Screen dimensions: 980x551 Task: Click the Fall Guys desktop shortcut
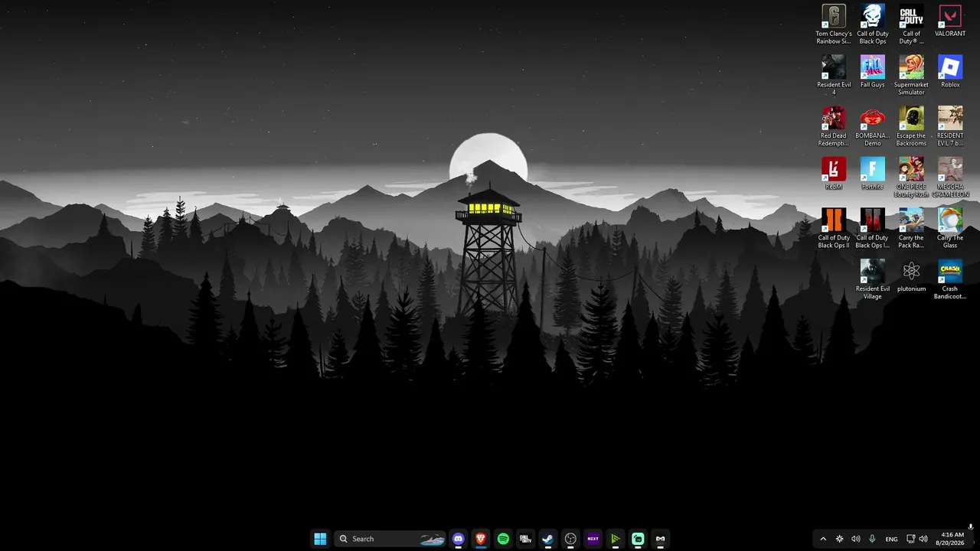coord(872,72)
